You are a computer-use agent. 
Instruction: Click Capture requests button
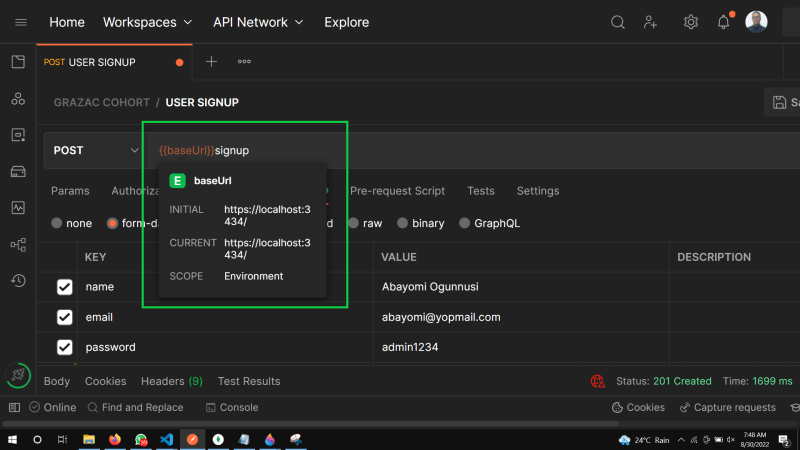point(728,408)
